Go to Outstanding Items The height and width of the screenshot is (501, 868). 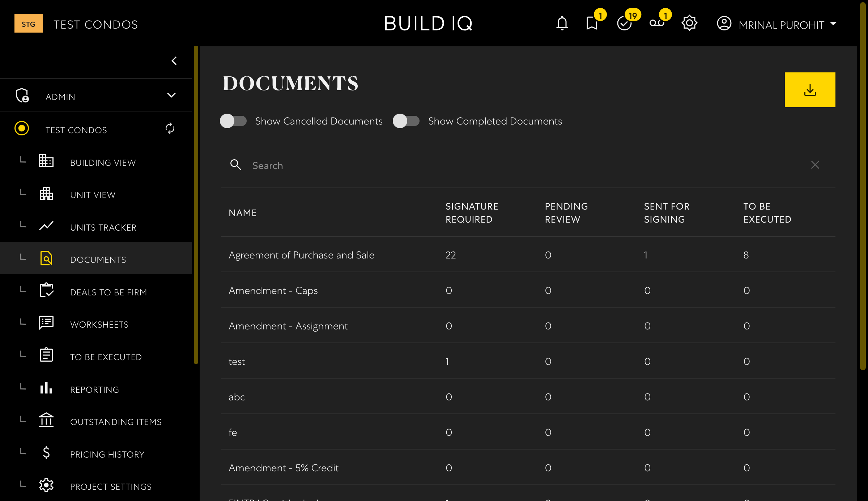[96, 420]
